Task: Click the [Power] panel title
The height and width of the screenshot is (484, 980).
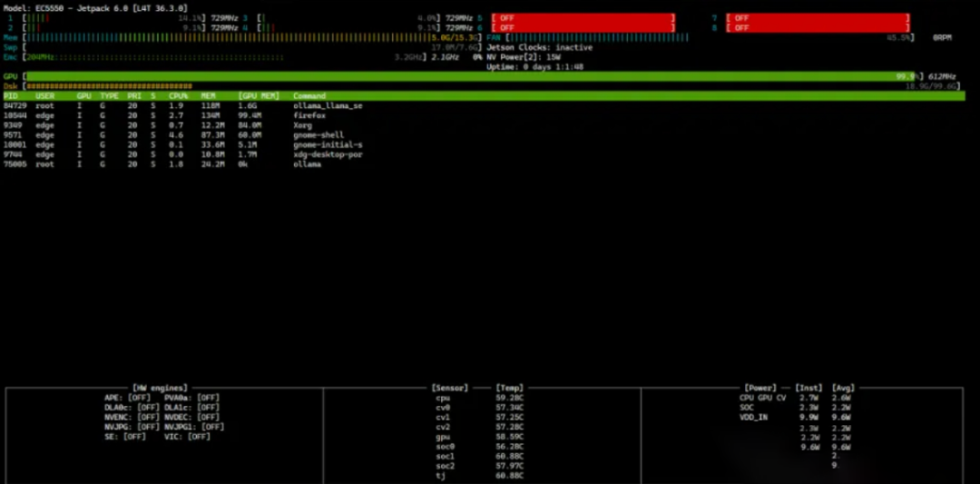Action: pos(760,389)
